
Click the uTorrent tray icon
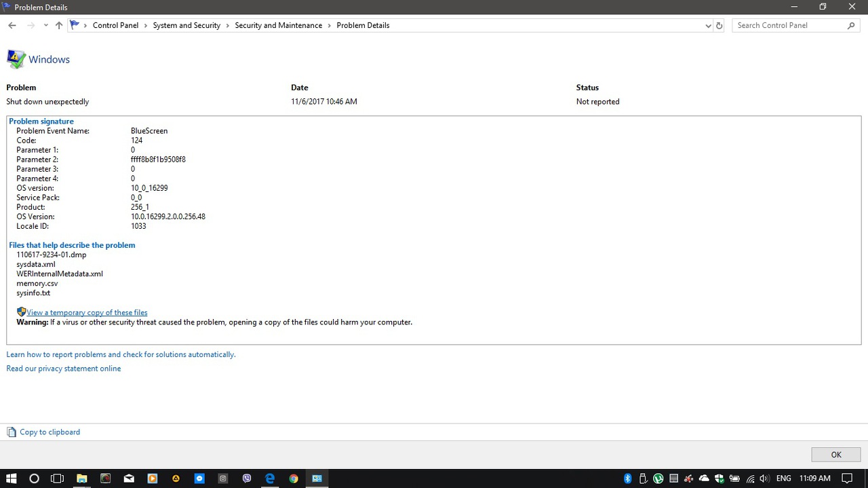click(x=658, y=478)
